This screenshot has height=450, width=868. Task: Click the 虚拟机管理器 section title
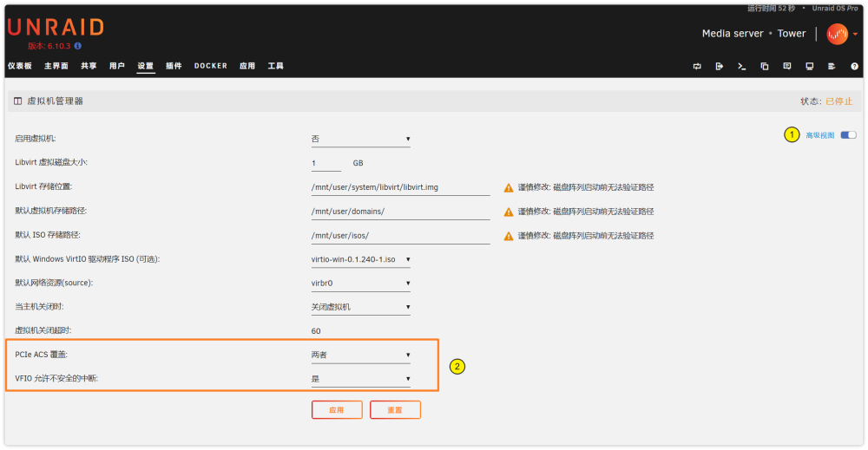coord(56,101)
